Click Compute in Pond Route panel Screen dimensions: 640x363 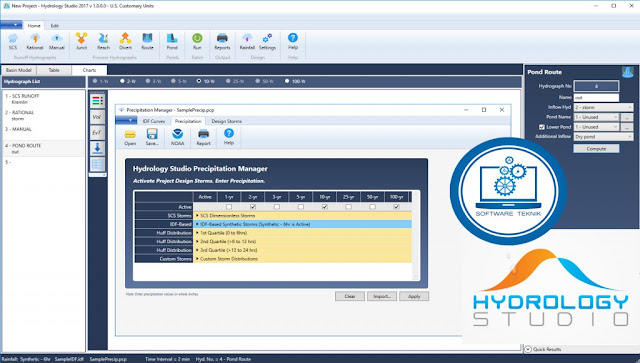click(x=596, y=149)
